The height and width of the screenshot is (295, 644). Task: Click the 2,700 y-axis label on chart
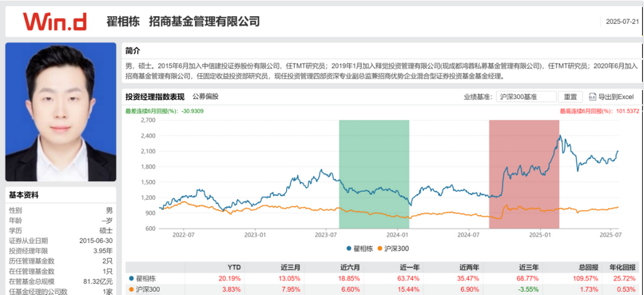(x=148, y=120)
